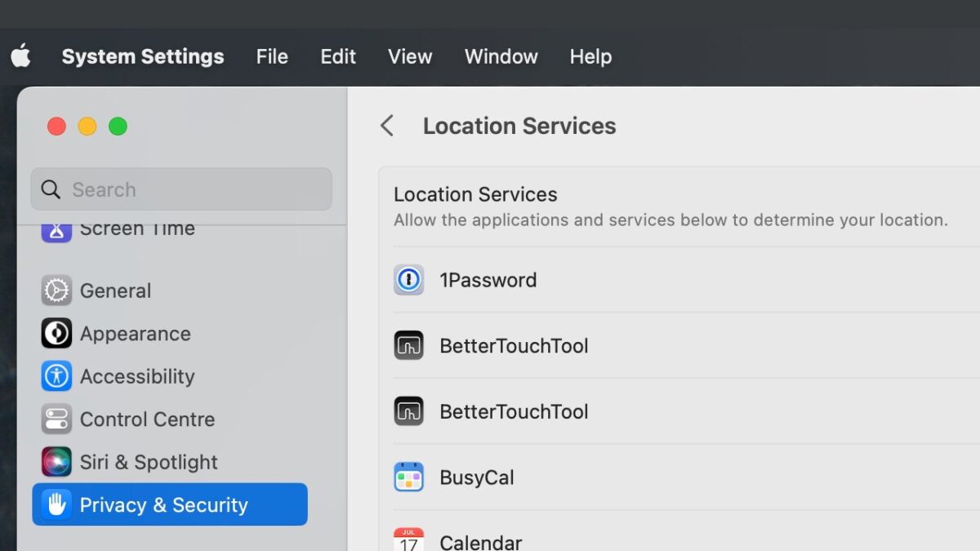Close the System Settings window
The width and height of the screenshot is (980, 551).
tap(56, 127)
